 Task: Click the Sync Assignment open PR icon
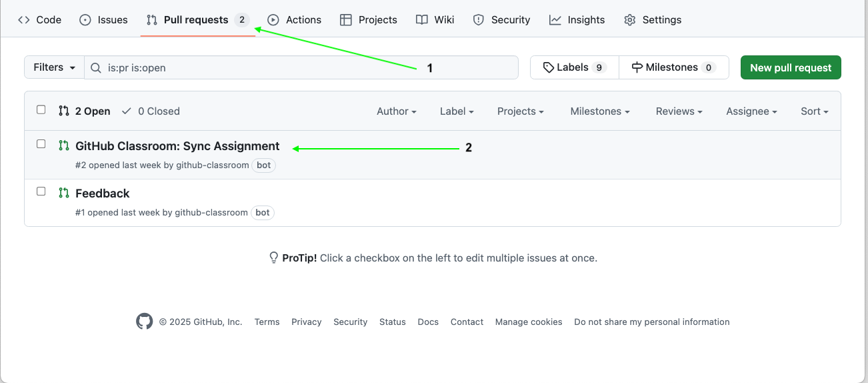pos(64,145)
